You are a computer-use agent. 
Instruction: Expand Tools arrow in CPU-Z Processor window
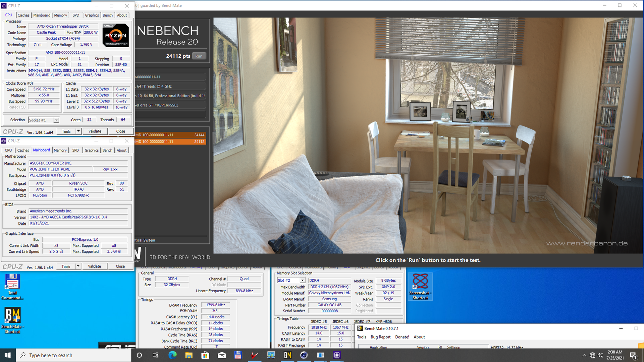(x=78, y=131)
